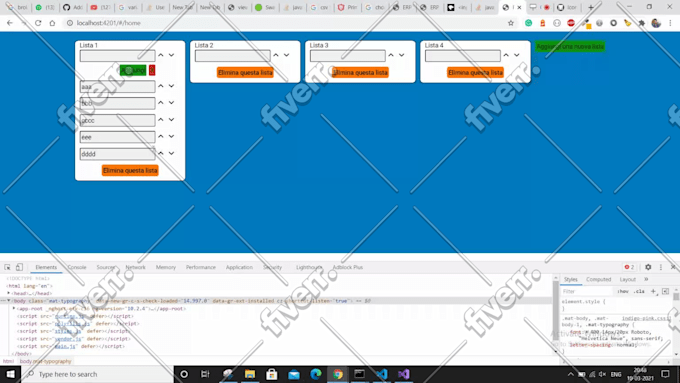Open the Windows notification center icon
This screenshot has height=383, width=680.
(x=666, y=374)
